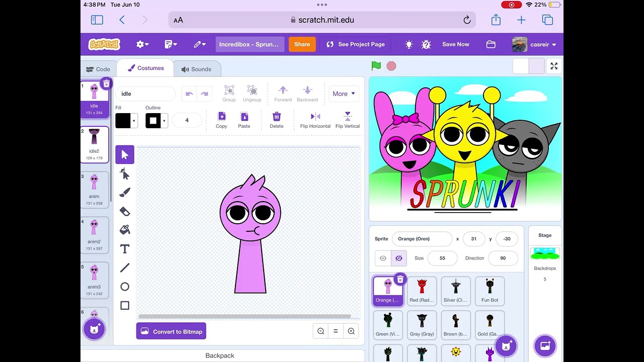Move selection Forward
This screenshot has height=362, width=644.
pyautogui.click(x=283, y=94)
